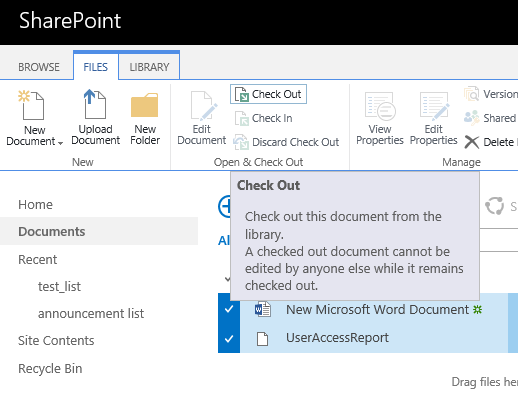Open the Recycle Bin link
This screenshot has width=518, height=394.
click(50, 368)
